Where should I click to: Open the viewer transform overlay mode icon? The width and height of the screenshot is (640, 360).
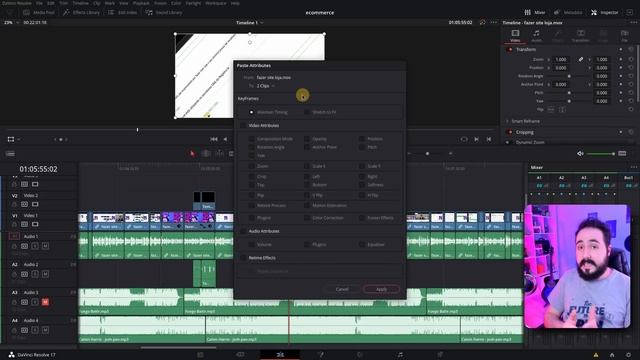[x=11, y=139]
